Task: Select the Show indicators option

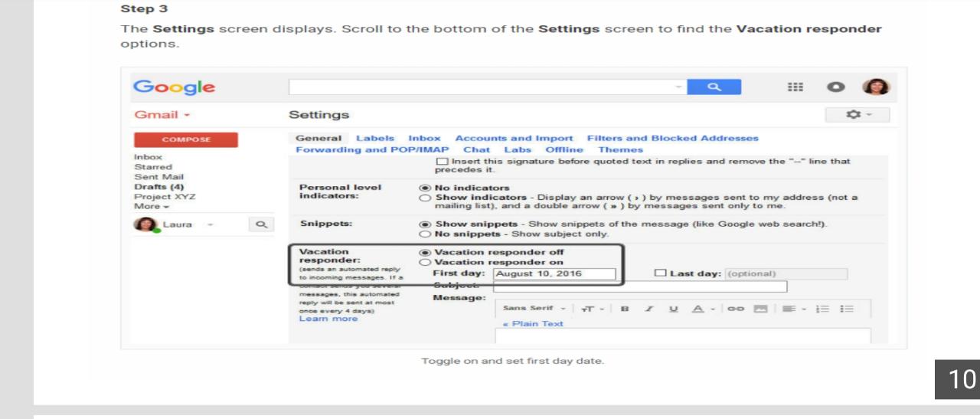Action: 426,198
